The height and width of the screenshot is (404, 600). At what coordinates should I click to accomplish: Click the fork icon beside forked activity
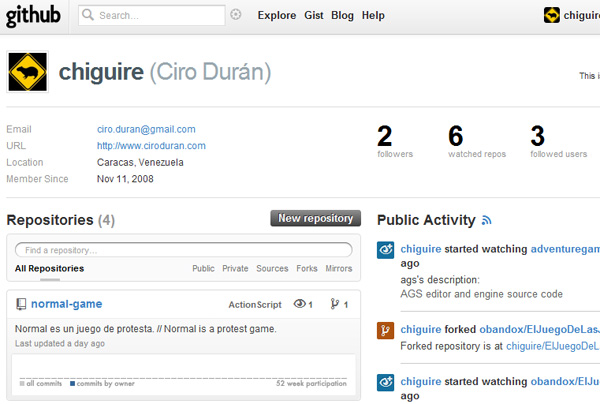click(x=385, y=331)
